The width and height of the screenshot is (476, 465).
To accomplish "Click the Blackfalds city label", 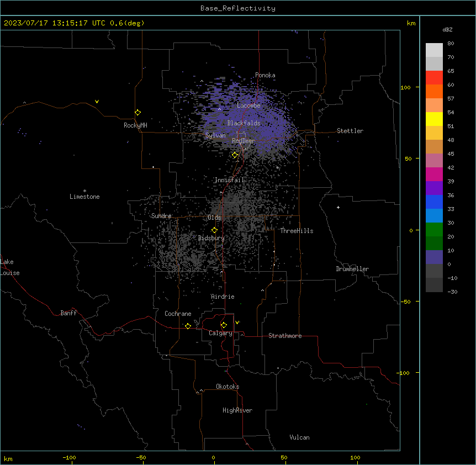I will pos(244,123).
